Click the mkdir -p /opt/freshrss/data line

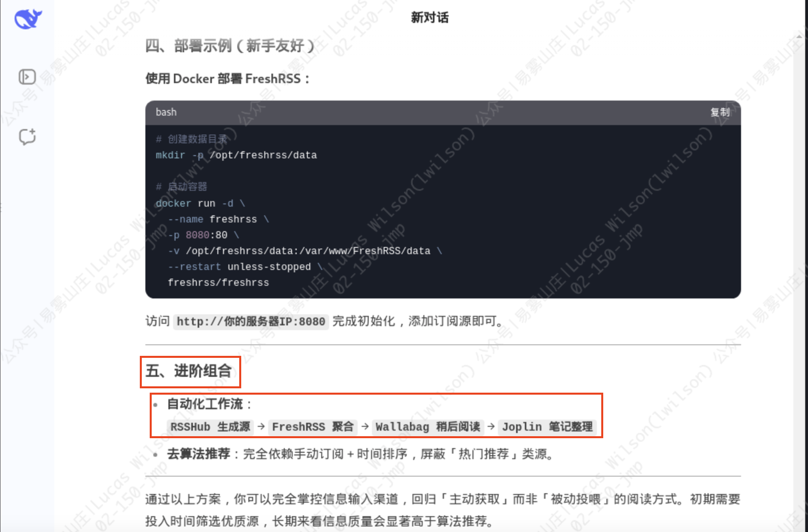click(236, 155)
